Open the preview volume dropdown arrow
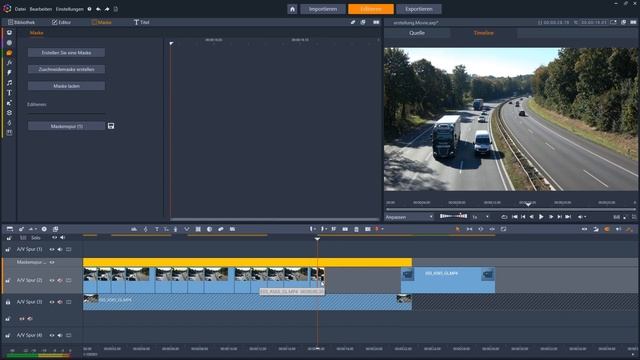The height and width of the screenshot is (360, 640). coord(585,217)
